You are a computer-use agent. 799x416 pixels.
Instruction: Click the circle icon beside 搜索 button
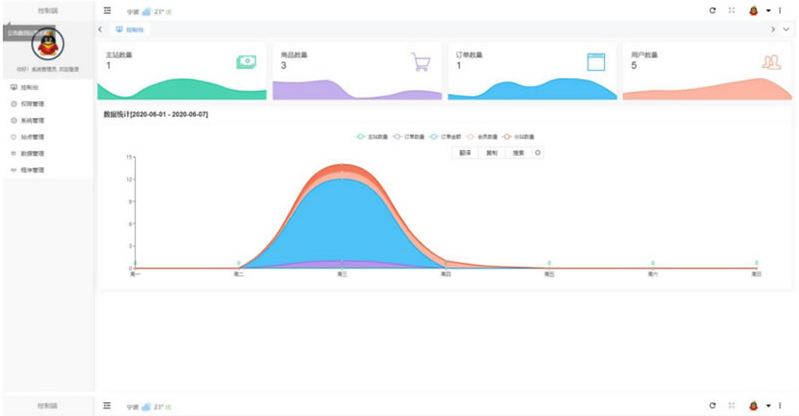538,152
